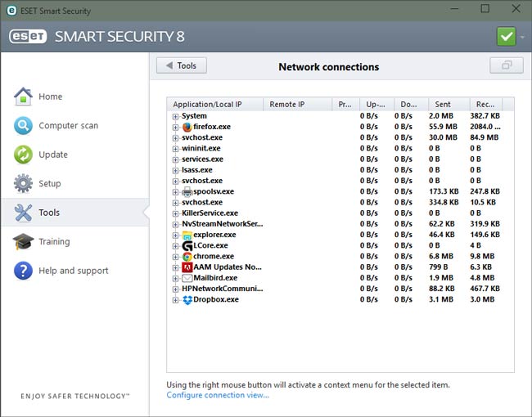
Task: Click the Help and support question icon
Action: [23, 271]
